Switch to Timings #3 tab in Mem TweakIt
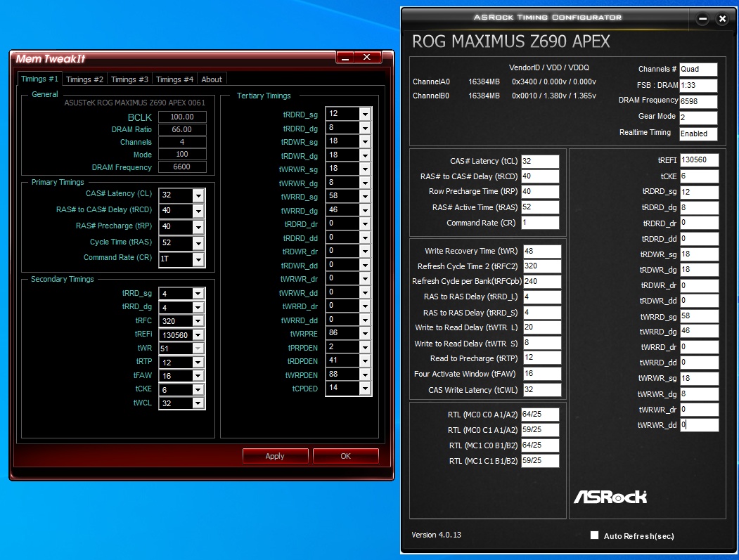739x560 pixels. tap(129, 79)
